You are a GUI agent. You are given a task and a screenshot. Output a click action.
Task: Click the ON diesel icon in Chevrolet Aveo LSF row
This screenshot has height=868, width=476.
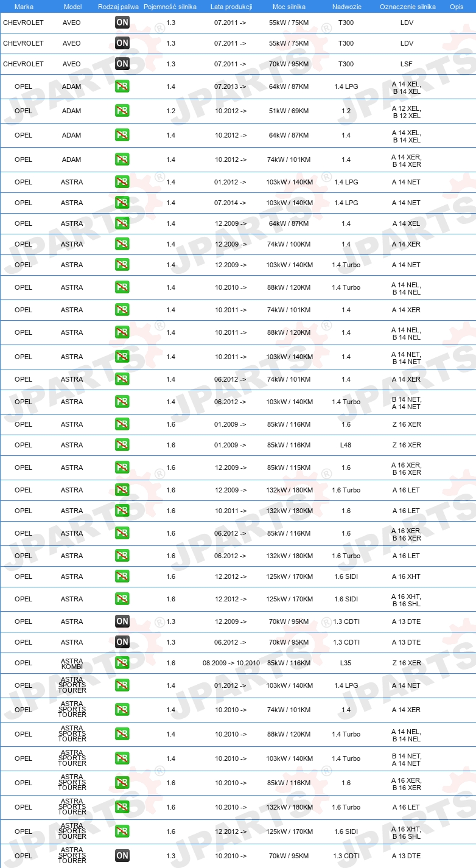[x=122, y=64]
